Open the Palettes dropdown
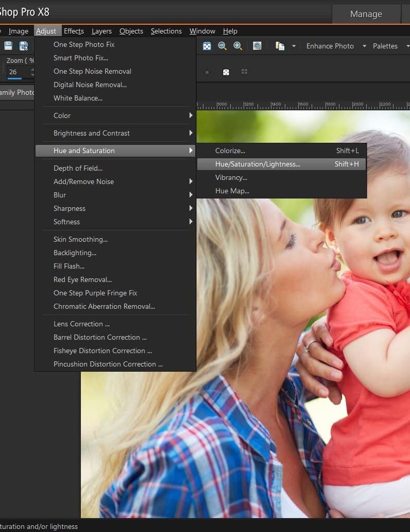This screenshot has height=532, width=410. 390,46
